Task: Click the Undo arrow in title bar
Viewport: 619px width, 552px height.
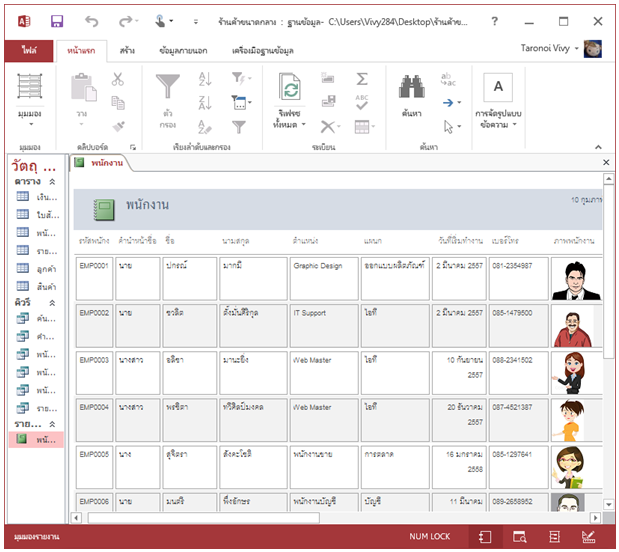Action: [x=92, y=20]
